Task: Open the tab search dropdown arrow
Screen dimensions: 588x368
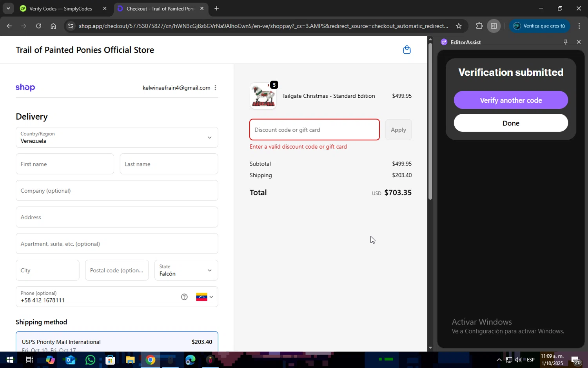Action: (x=8, y=8)
